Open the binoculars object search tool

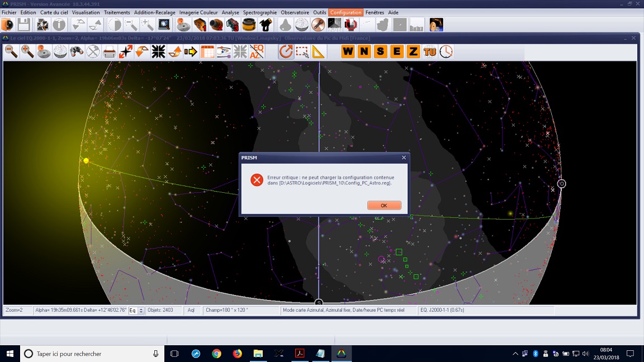[x=76, y=52]
